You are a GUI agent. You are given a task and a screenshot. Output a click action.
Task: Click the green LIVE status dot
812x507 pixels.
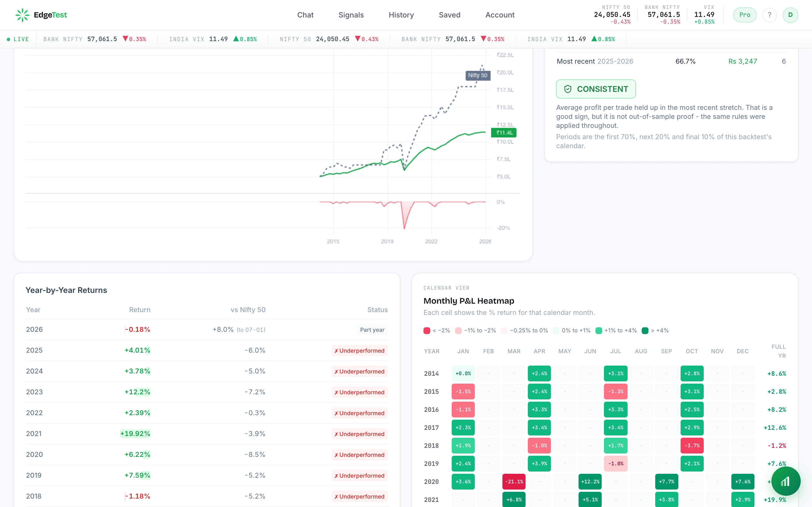click(8, 39)
